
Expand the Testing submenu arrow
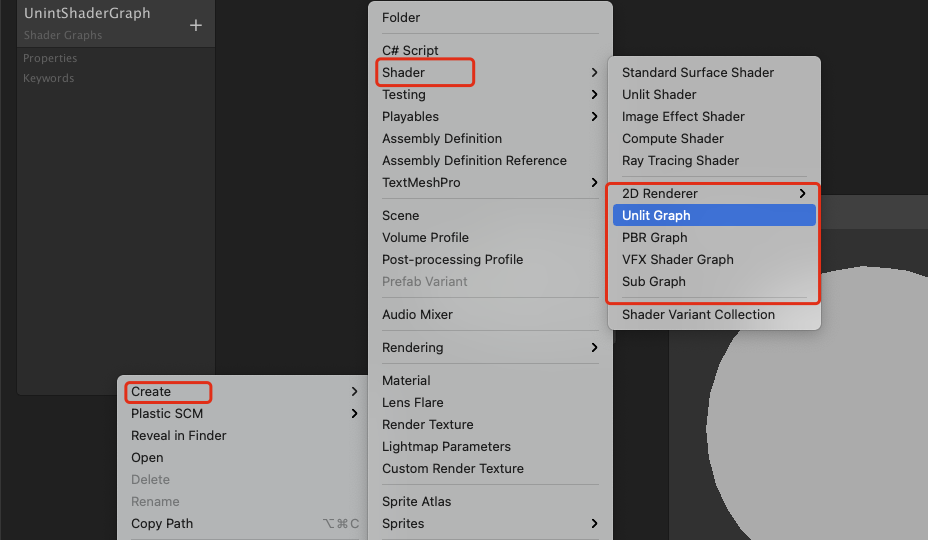click(594, 94)
